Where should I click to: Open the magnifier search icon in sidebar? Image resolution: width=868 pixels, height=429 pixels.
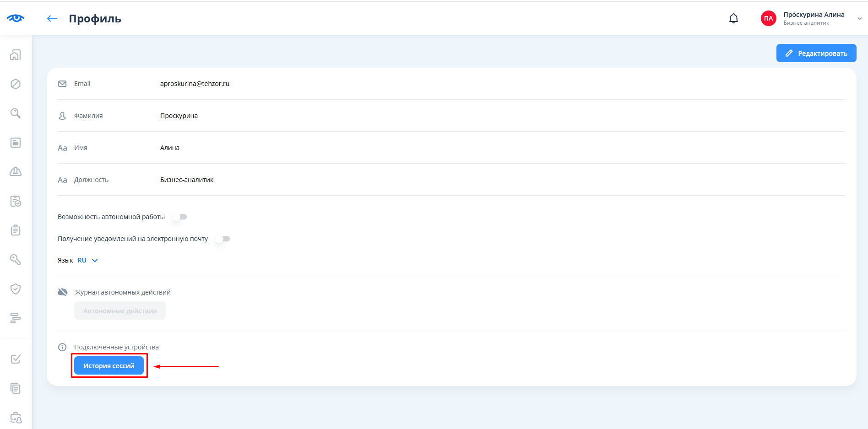[16, 113]
